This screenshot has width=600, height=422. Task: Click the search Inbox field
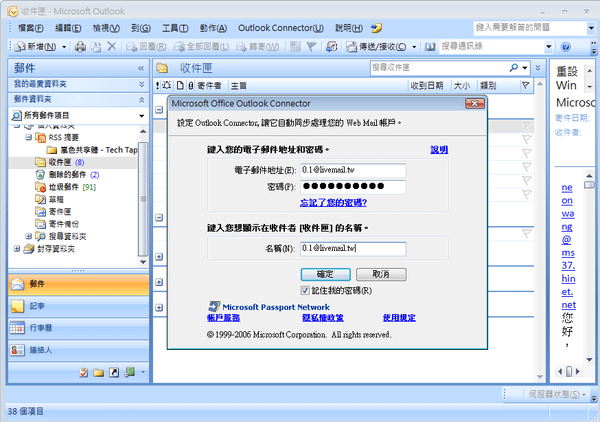coord(439,68)
